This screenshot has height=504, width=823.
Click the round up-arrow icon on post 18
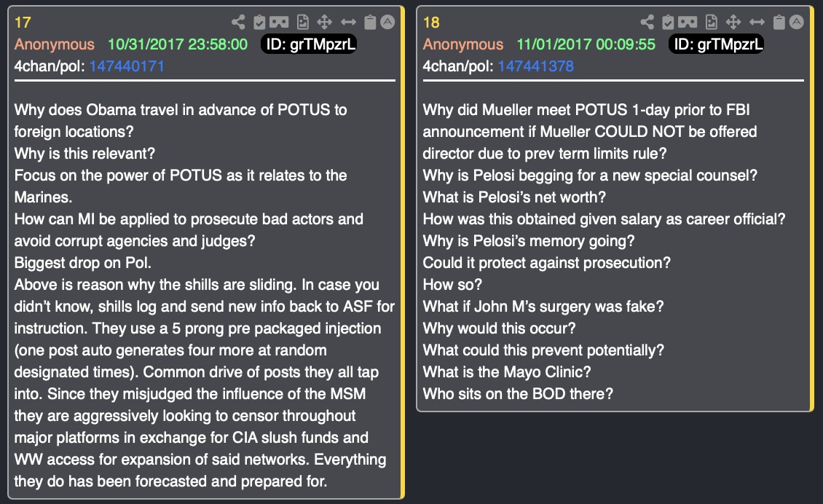[x=796, y=22]
